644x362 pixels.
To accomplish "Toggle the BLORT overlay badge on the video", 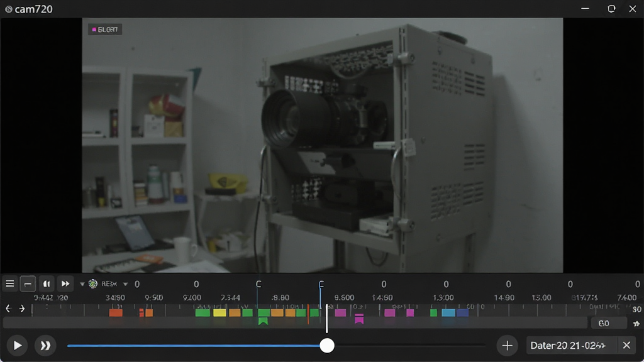I will point(105,30).
